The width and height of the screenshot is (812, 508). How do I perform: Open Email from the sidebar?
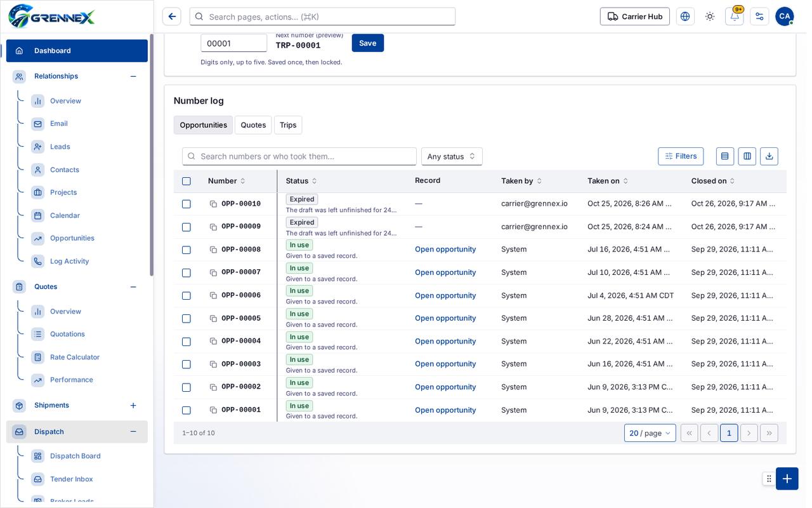[59, 124]
